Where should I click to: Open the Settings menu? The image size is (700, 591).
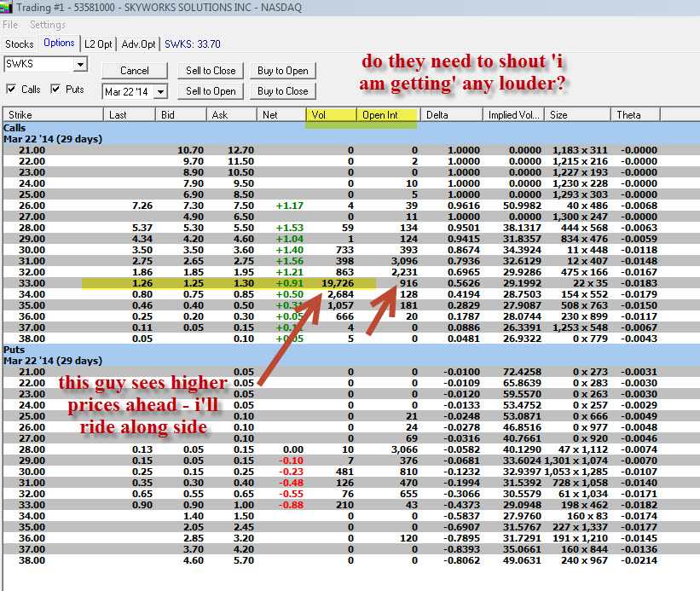pyautogui.click(x=48, y=26)
